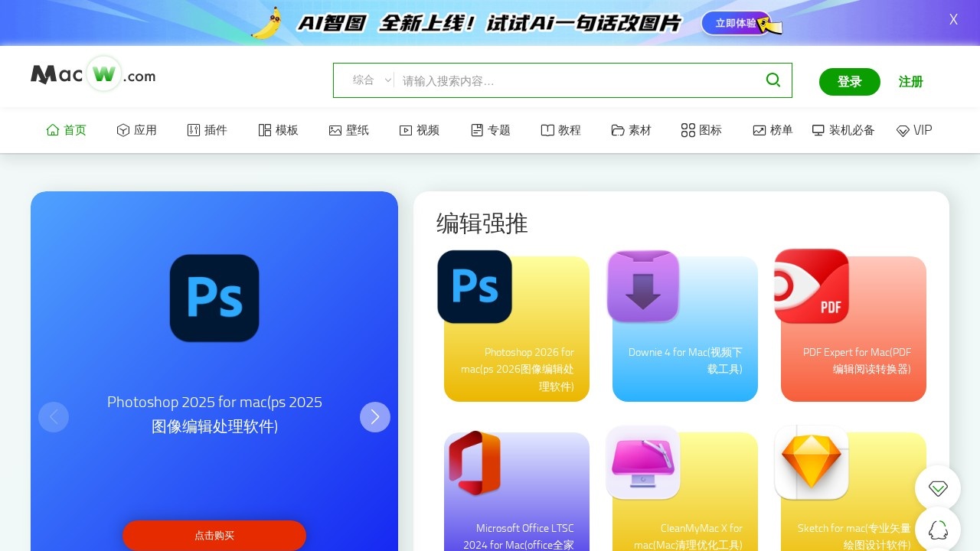The width and height of the screenshot is (980, 551).
Task: Go back with carousel left arrow
Action: click(54, 417)
